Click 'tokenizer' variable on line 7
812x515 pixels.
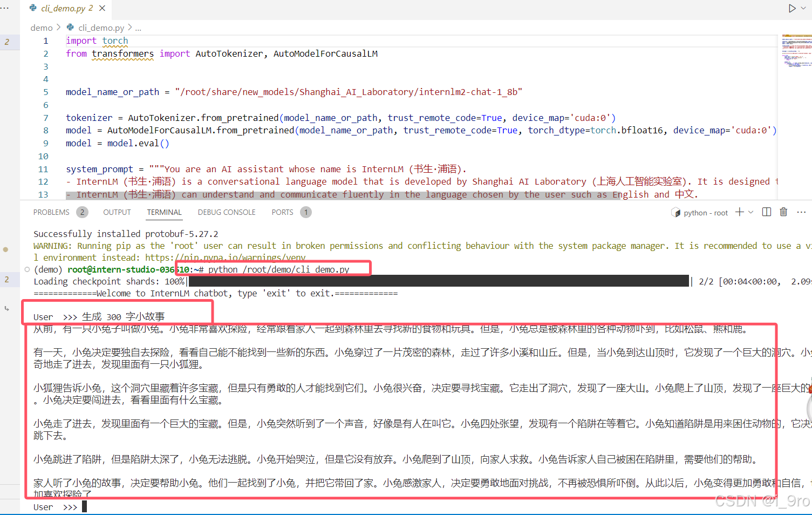(89, 118)
